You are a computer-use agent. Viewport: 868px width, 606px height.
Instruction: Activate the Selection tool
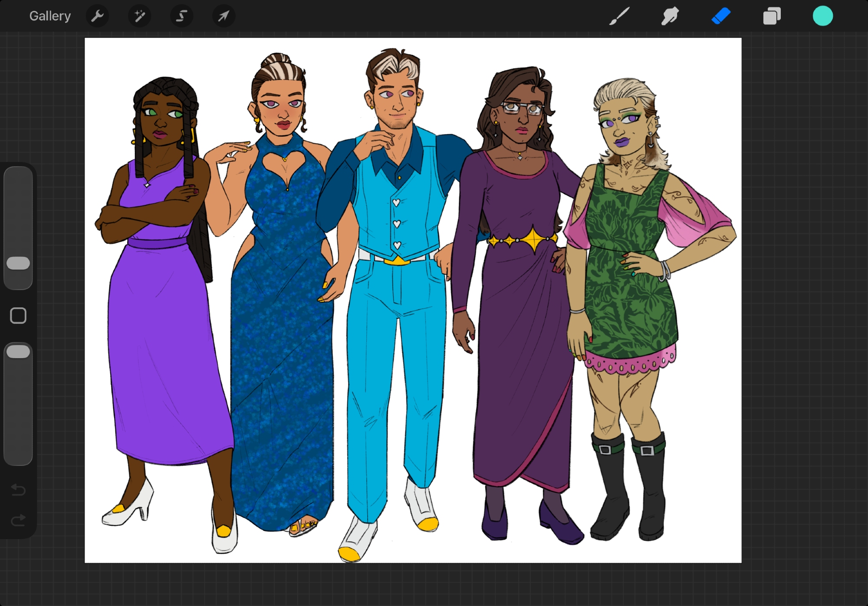tap(181, 16)
